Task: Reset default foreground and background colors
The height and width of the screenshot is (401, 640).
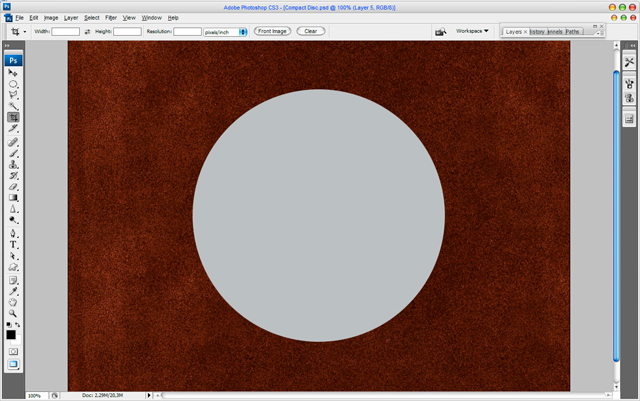Action: click(9, 325)
